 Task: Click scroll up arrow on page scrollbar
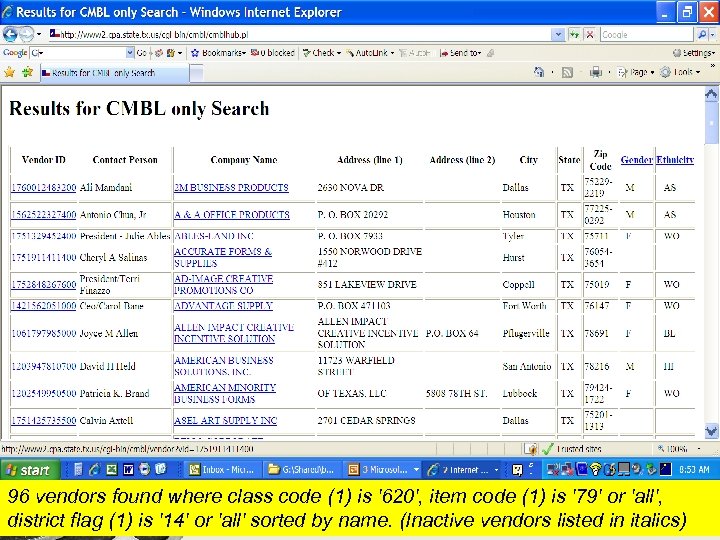click(x=711, y=95)
